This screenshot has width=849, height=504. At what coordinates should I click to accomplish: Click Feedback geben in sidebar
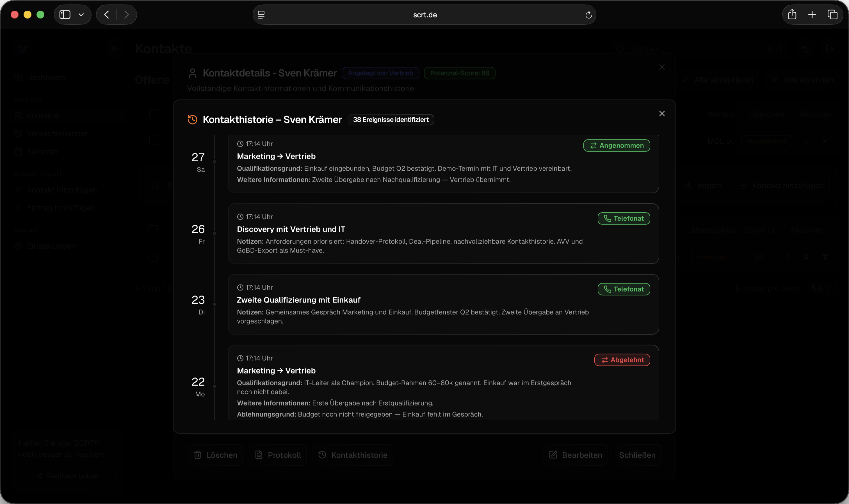[67, 476]
